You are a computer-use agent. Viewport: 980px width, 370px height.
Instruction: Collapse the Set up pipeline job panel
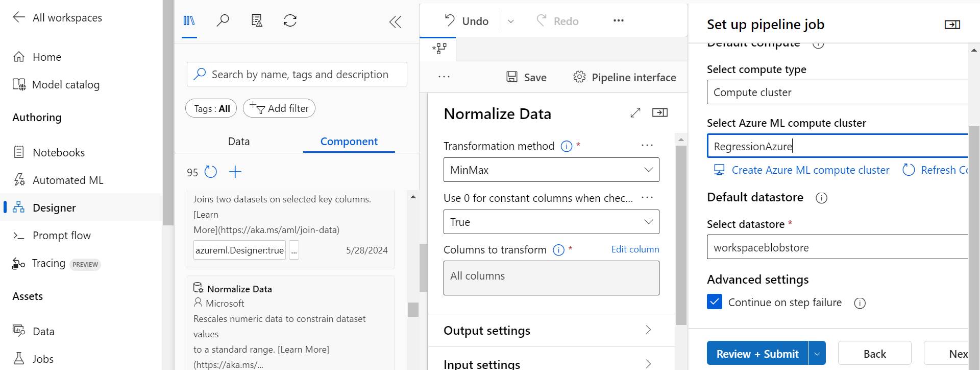point(952,25)
